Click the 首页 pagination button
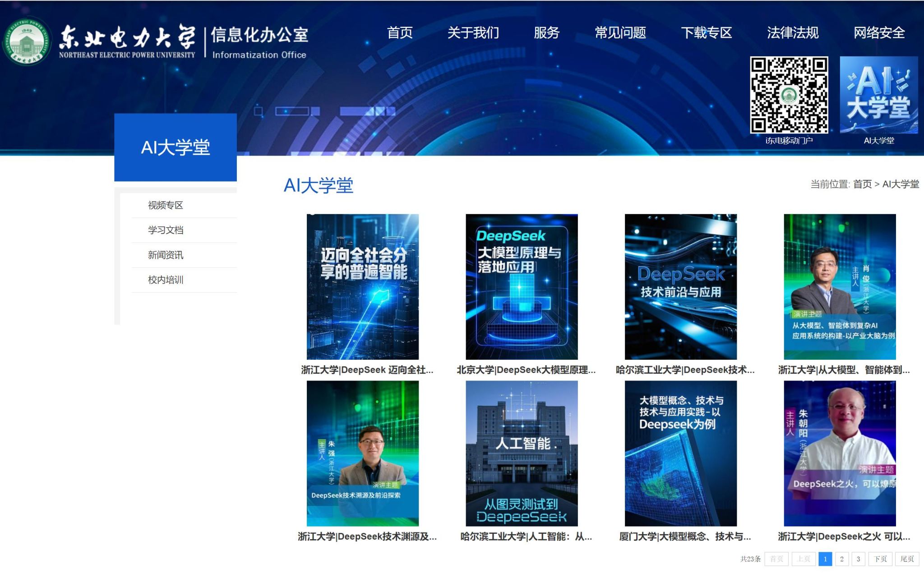 point(776,559)
